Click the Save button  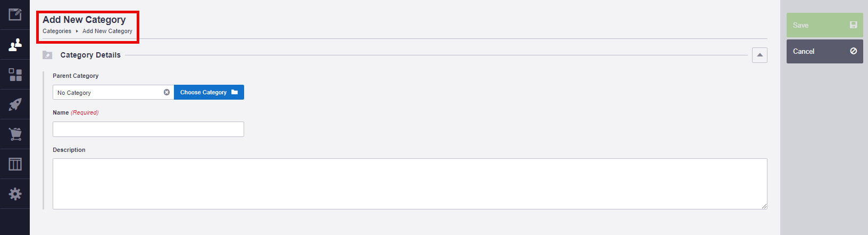click(x=824, y=25)
